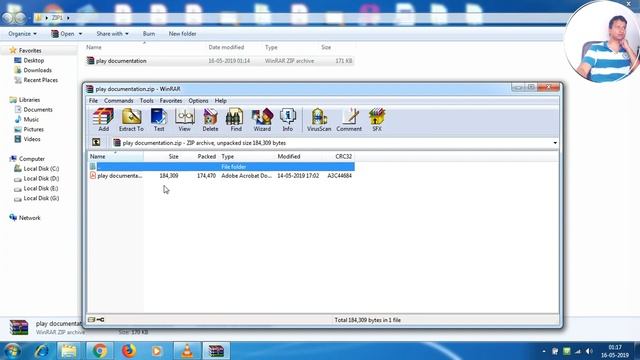The image size is (640, 360).
Task: Open the Organize dropdown in Explorer
Action: [22, 34]
